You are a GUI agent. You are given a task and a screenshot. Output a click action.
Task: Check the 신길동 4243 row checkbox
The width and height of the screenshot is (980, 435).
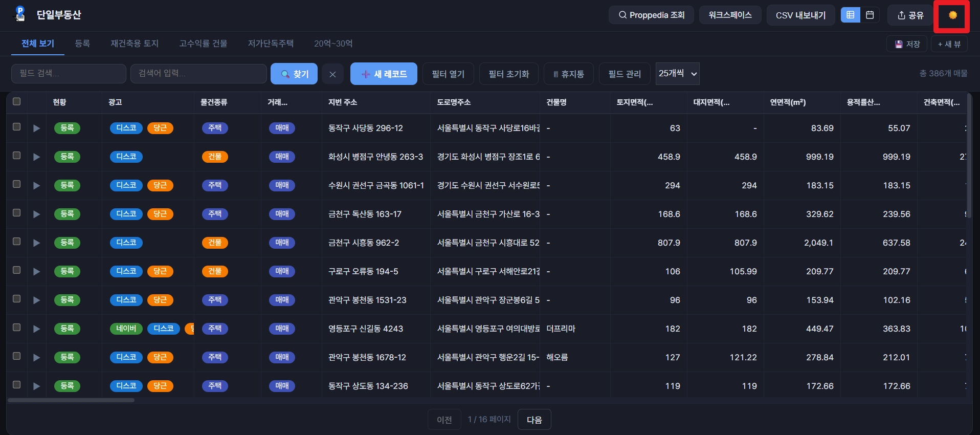[16, 327]
